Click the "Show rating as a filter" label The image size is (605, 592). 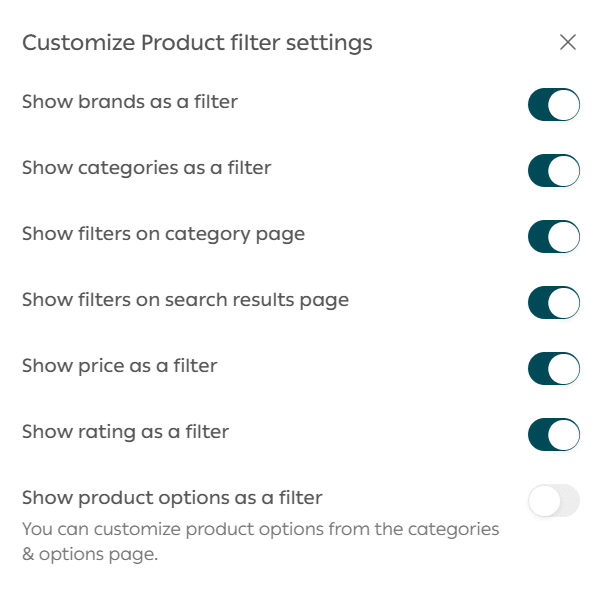(x=125, y=432)
